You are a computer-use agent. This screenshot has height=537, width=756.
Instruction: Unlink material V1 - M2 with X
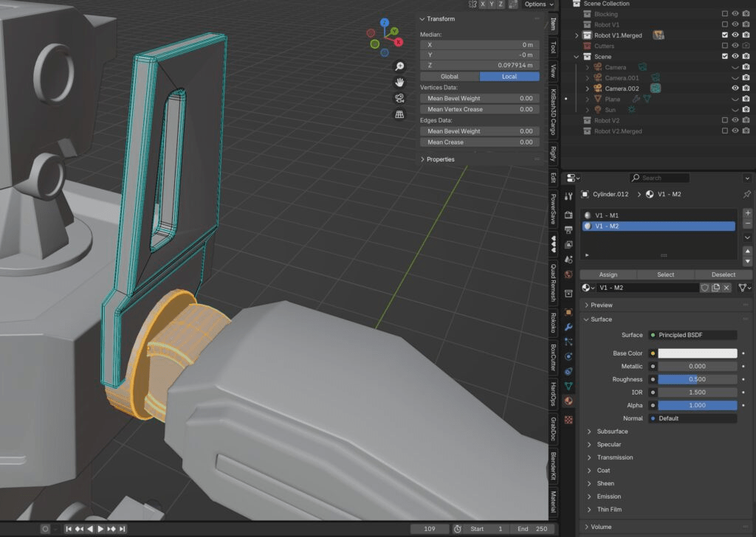coord(726,288)
